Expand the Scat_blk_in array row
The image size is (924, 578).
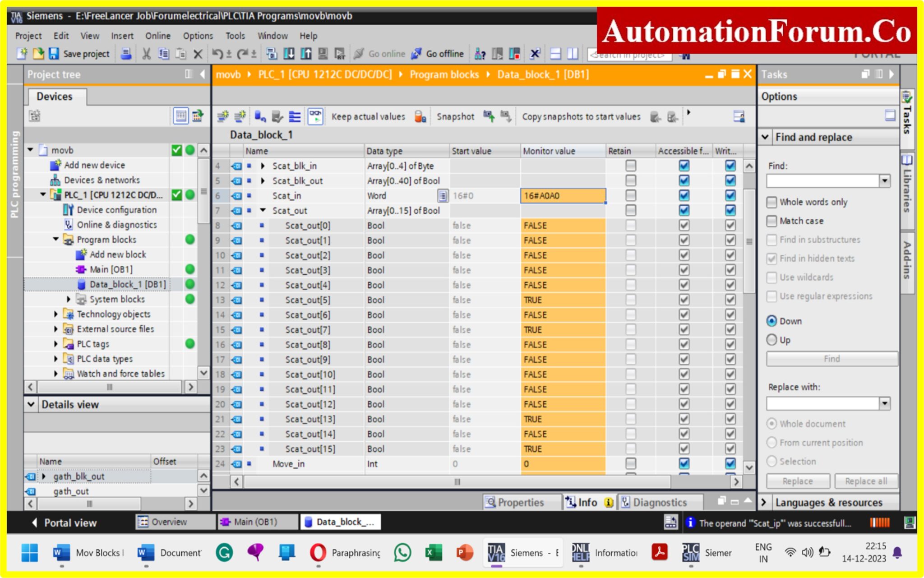click(x=264, y=166)
